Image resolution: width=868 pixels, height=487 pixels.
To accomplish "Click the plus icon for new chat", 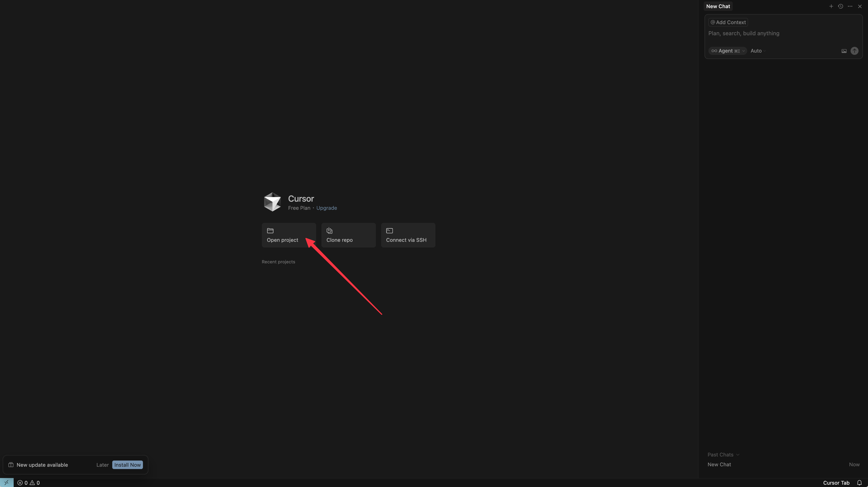I will point(831,6).
